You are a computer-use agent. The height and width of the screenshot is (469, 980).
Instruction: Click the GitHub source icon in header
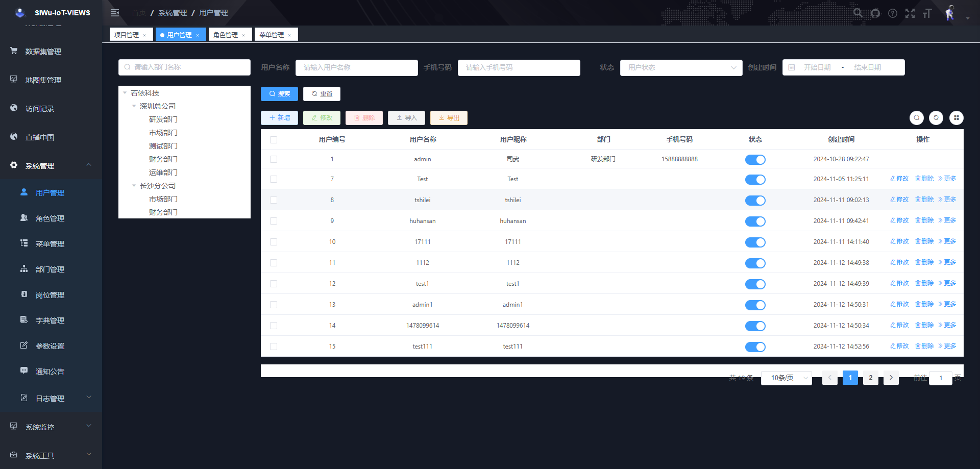[875, 13]
